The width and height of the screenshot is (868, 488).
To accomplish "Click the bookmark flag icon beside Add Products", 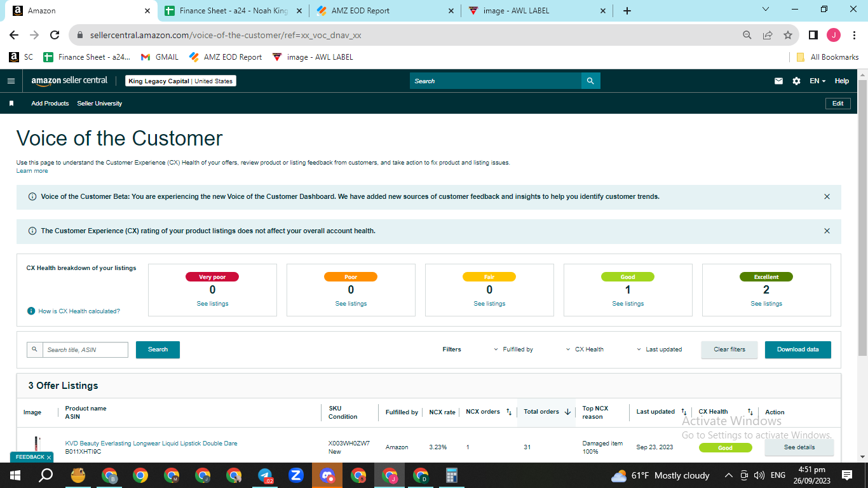I will (x=11, y=104).
